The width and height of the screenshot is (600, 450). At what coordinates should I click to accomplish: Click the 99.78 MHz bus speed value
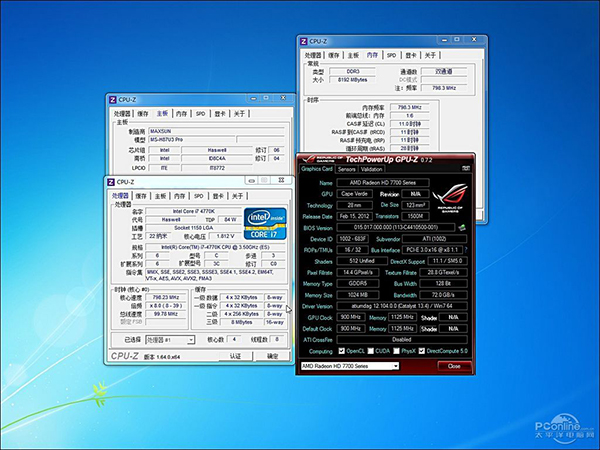point(166,314)
